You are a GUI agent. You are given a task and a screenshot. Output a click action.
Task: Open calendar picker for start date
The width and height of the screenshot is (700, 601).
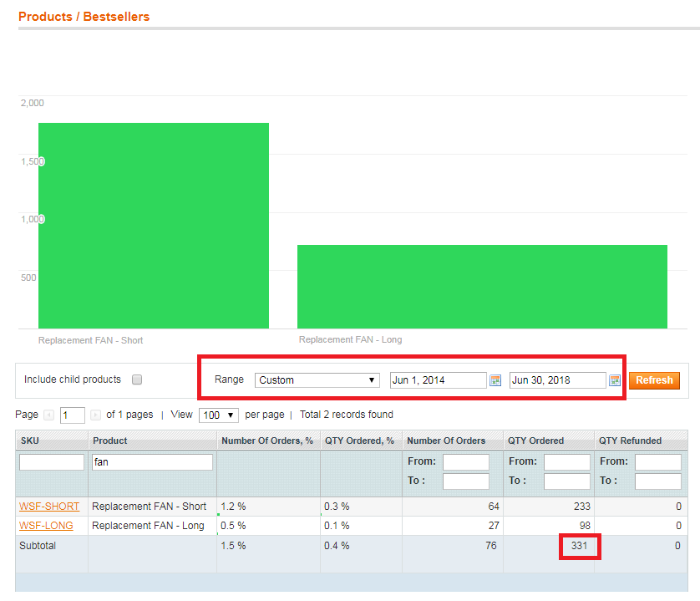point(495,380)
